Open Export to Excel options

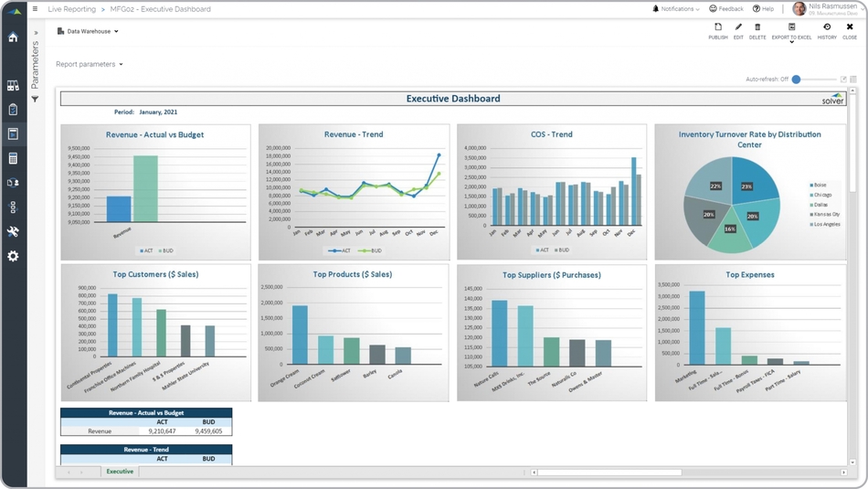point(791,32)
